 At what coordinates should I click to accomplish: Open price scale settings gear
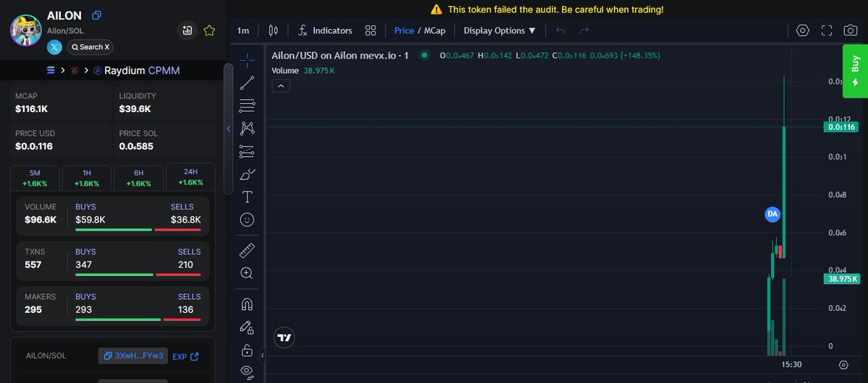point(843,364)
